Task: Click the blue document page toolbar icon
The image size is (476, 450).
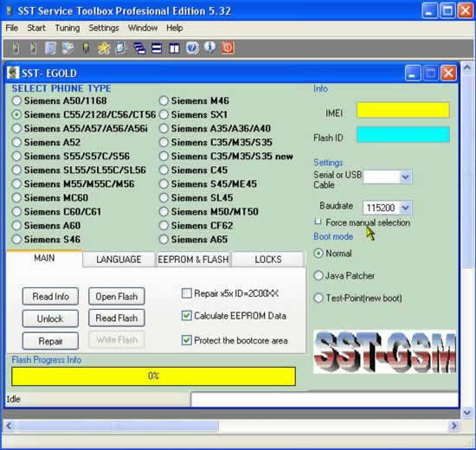Action: [x=121, y=48]
